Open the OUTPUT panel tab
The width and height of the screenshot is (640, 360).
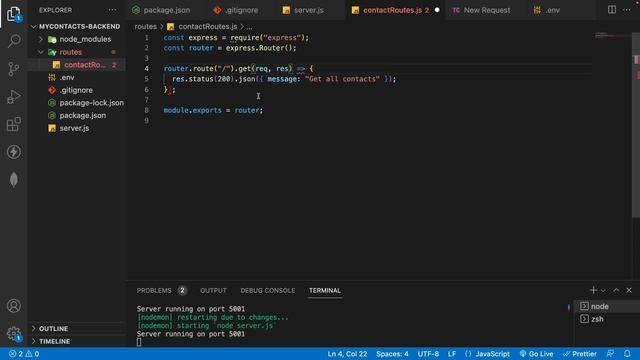pos(213,290)
